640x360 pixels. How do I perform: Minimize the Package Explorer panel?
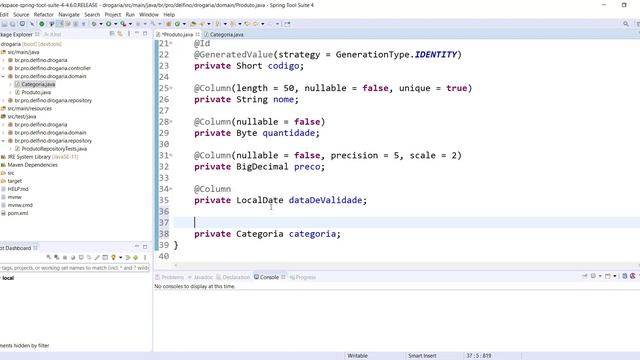(137, 33)
